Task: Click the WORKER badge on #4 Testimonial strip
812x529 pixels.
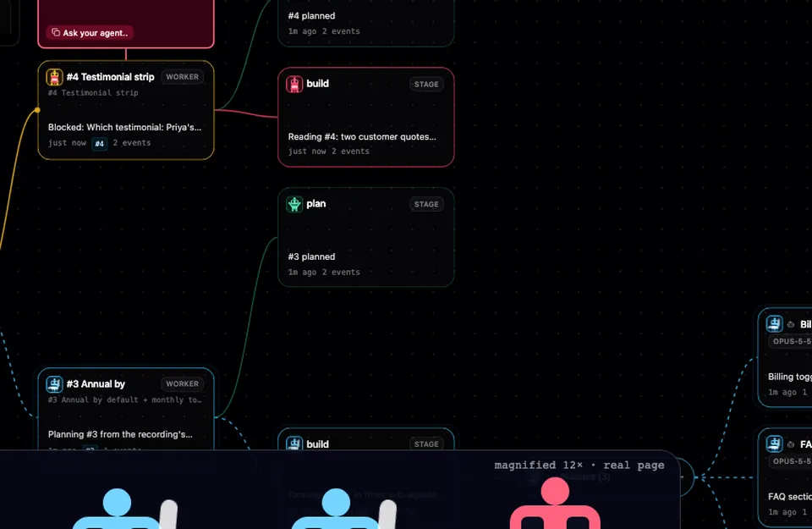Action: point(183,77)
